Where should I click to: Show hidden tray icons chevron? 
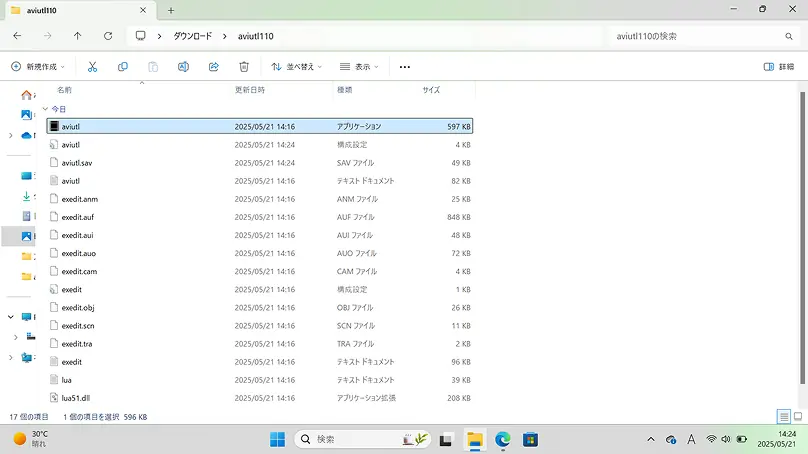point(651,440)
